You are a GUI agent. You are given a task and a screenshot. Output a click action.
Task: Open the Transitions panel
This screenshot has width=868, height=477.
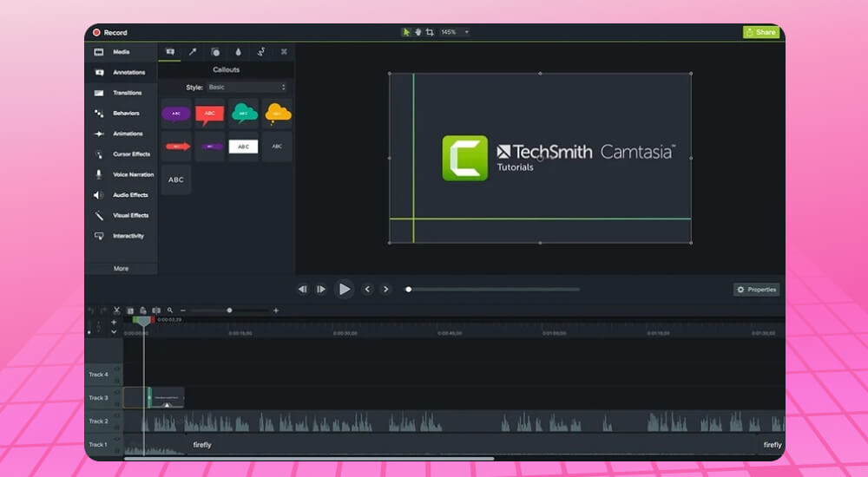coord(122,93)
